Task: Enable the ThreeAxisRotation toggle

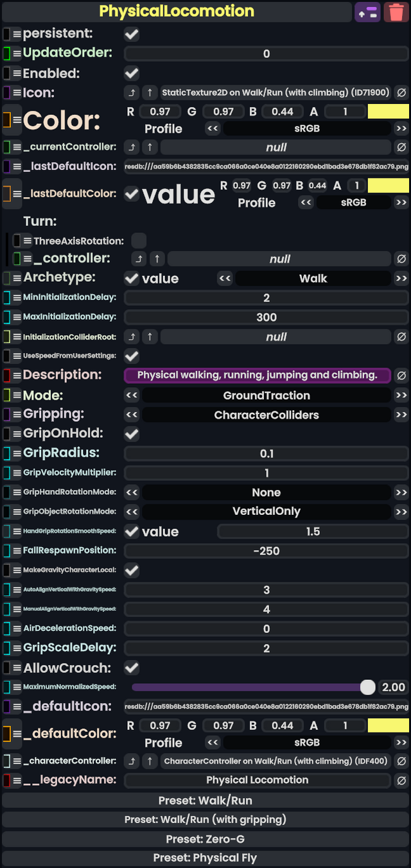Action: tap(139, 240)
